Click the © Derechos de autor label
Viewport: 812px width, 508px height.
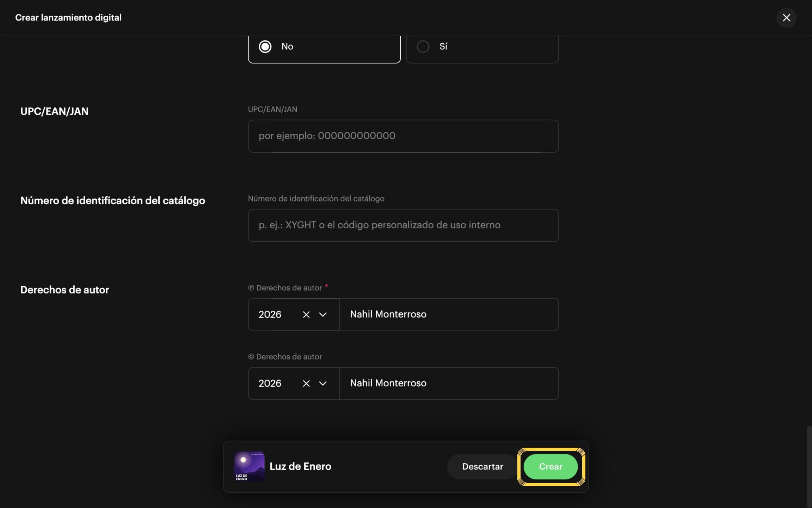[x=285, y=357]
